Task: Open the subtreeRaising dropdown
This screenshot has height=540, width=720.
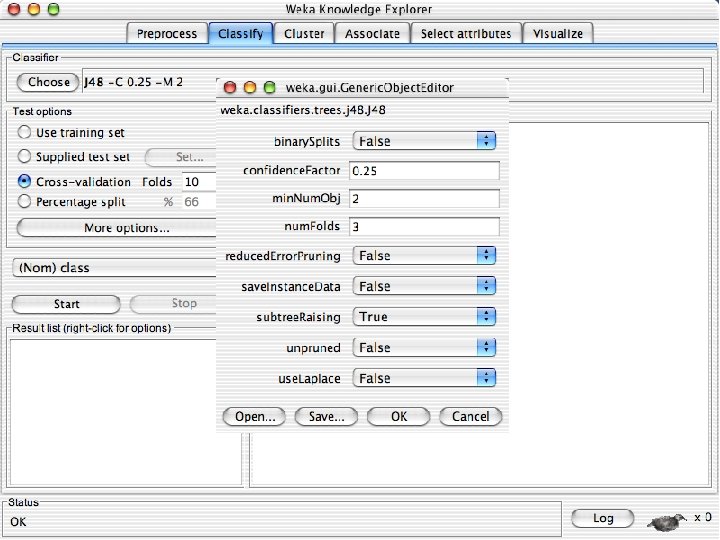Action: coord(424,316)
